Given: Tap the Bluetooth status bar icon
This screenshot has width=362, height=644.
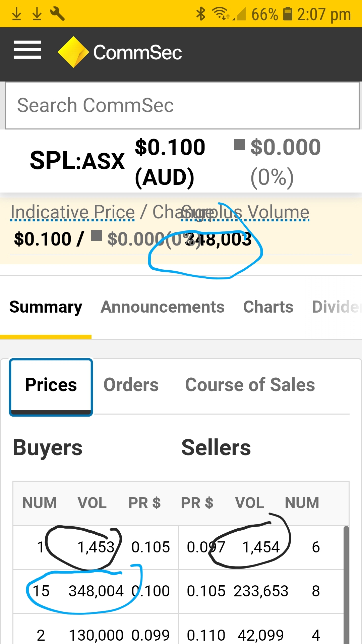Looking at the screenshot, I should pyautogui.click(x=201, y=14).
